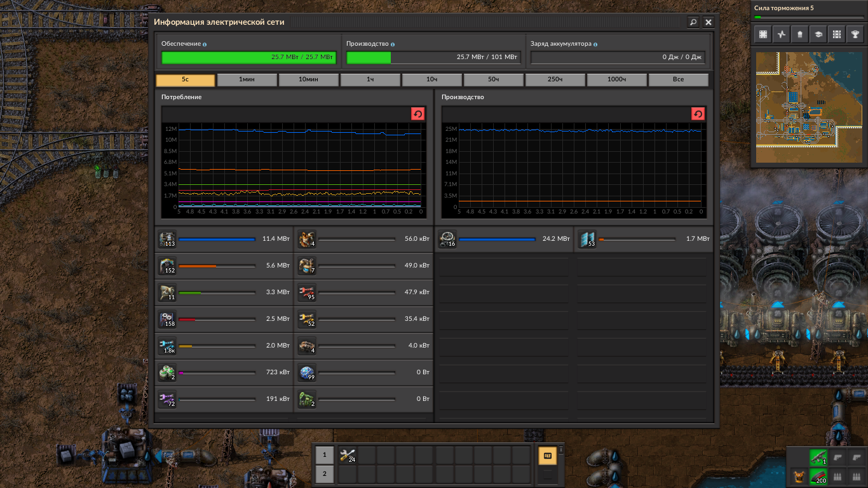
Task: Click quickbar row 2 button
Action: tap(324, 473)
